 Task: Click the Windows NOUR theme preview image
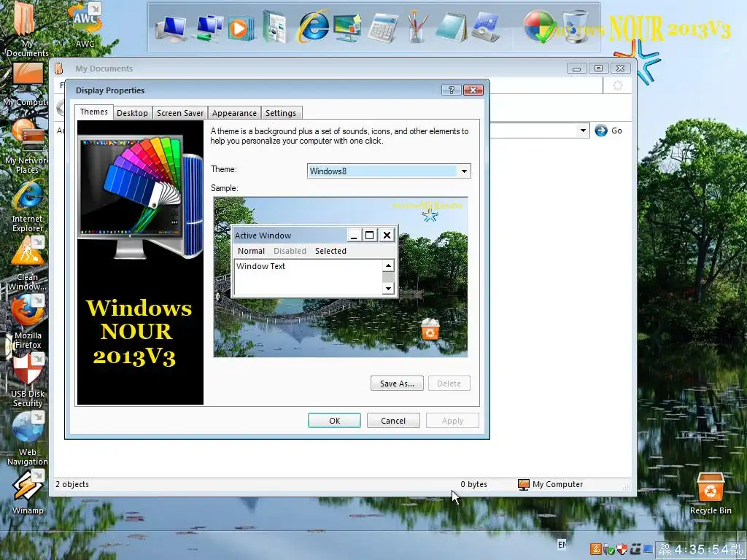point(141,262)
